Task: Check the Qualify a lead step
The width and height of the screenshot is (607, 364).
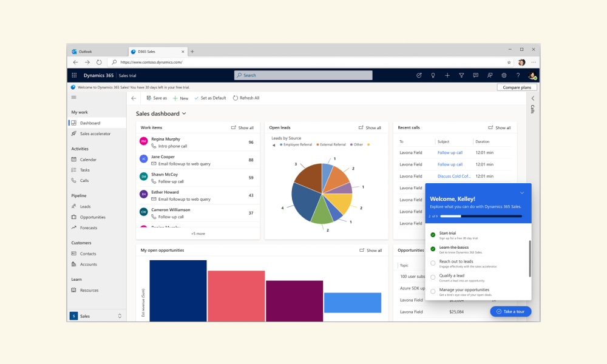Action: click(433, 277)
